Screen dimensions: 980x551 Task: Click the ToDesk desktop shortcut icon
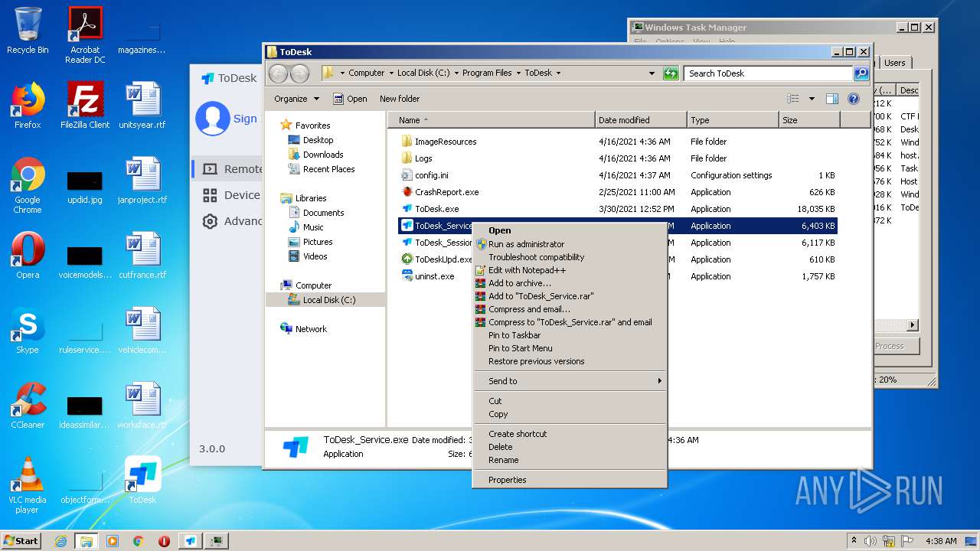point(142,481)
